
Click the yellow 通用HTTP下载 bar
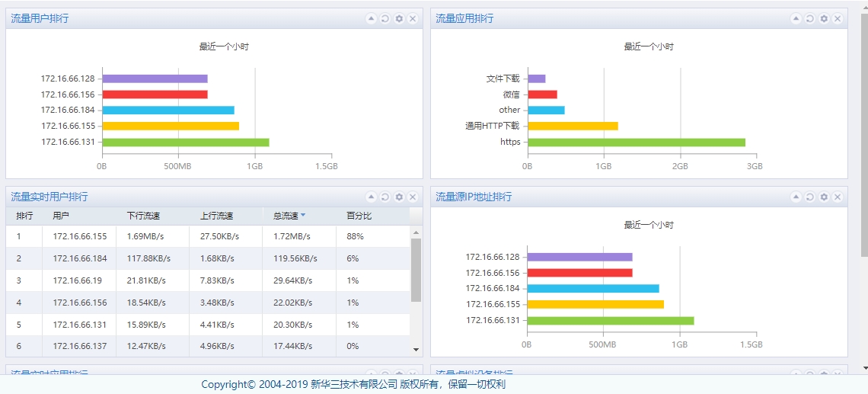(x=573, y=126)
